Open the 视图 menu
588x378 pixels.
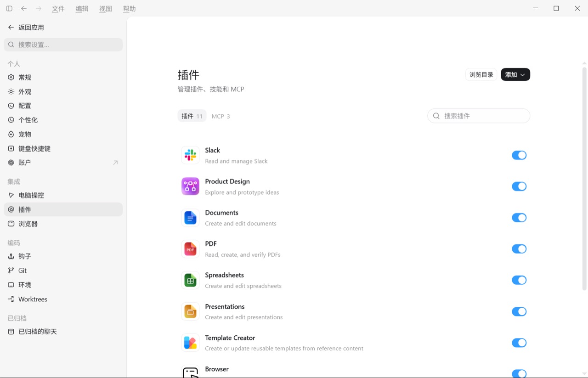pos(106,9)
